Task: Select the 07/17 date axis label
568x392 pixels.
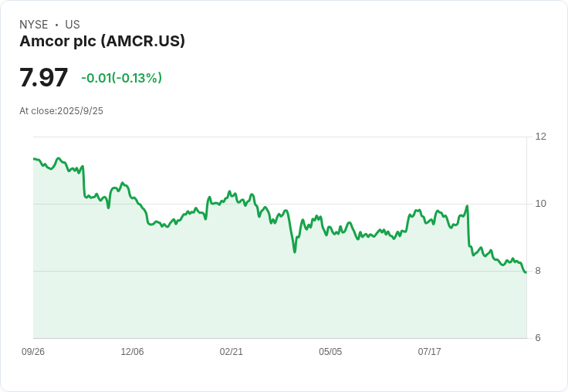Action: point(429,352)
